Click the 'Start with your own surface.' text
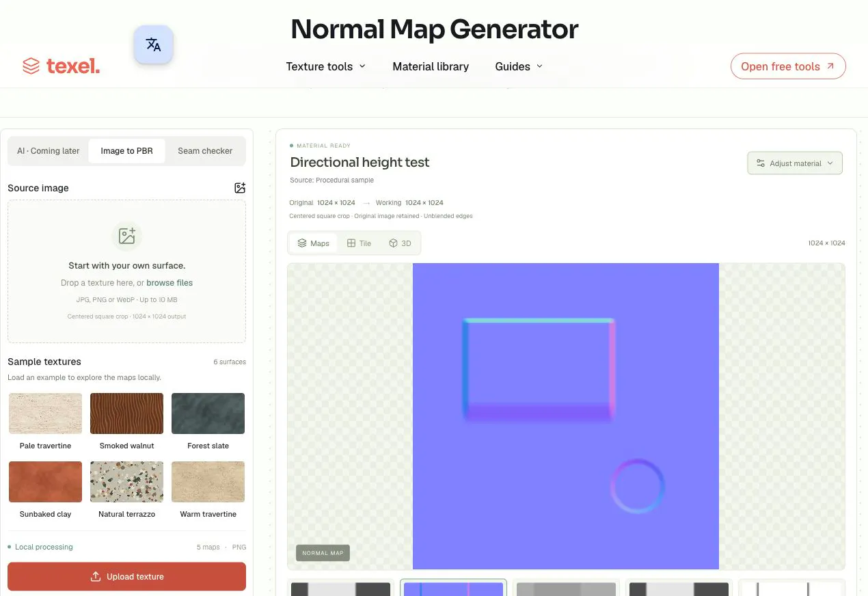 tap(126, 265)
